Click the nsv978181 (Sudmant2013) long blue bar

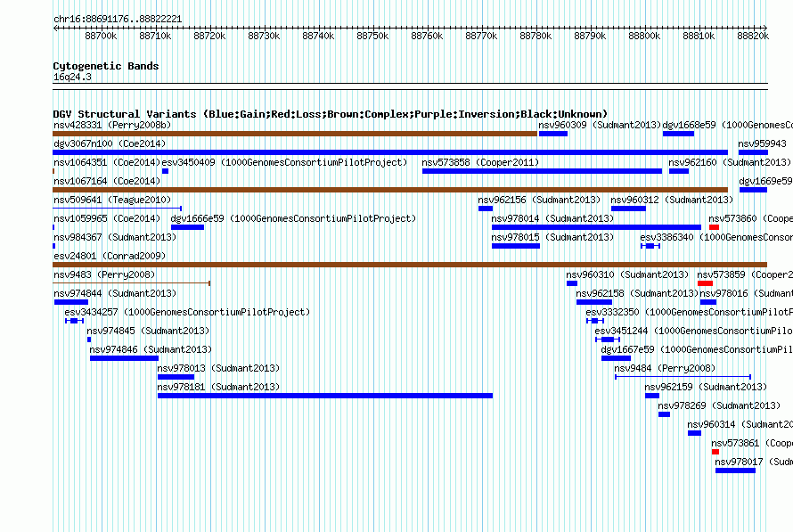pyautogui.click(x=325, y=396)
